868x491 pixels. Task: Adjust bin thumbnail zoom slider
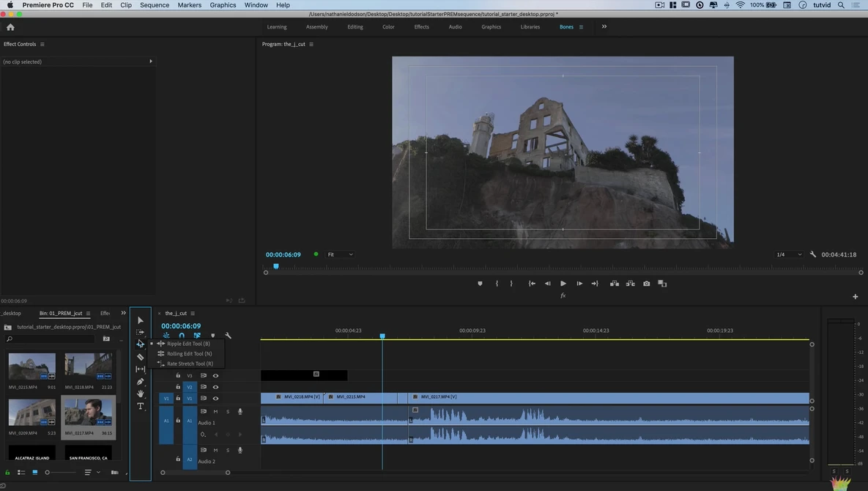(47, 472)
